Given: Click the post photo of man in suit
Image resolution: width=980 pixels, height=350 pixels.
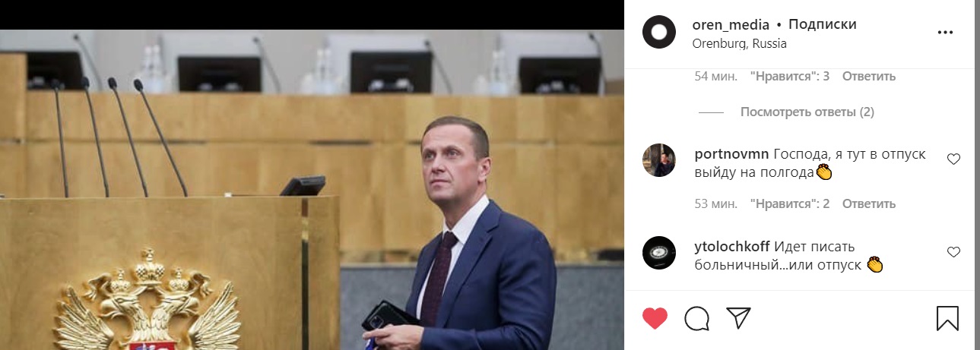Looking at the screenshot, I should 312,190.
